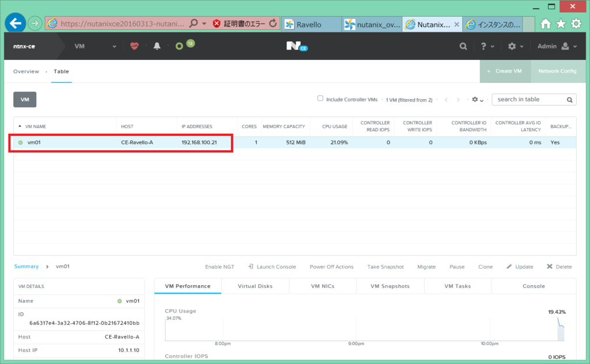Open the Prism search magnifier
The height and width of the screenshot is (364, 590).
pos(463,46)
